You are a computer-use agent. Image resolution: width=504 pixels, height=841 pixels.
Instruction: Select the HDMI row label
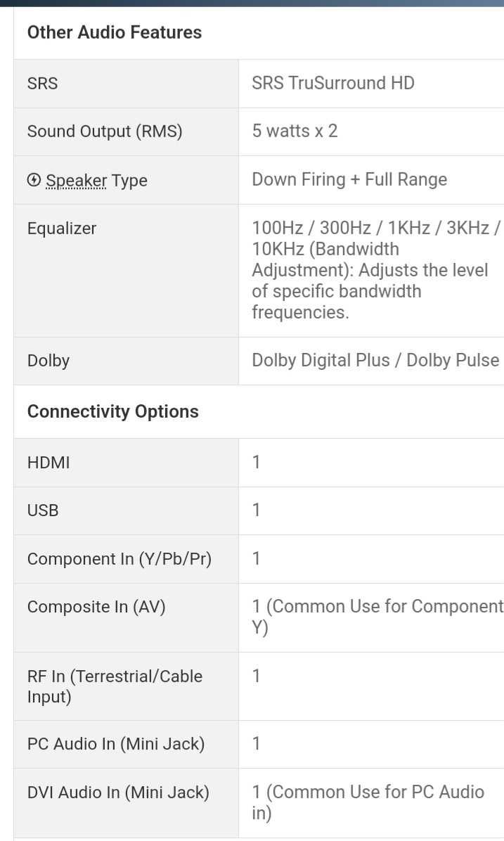(x=49, y=462)
